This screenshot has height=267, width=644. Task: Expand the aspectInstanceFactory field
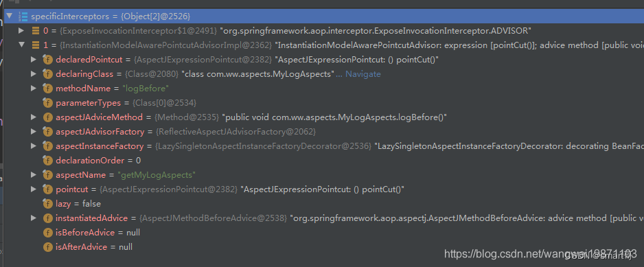tap(34, 146)
